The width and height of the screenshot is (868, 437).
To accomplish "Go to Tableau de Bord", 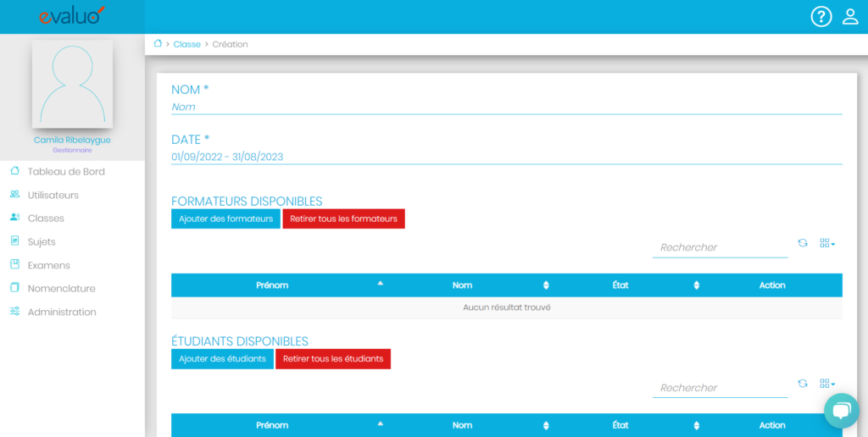I will click(x=66, y=172).
